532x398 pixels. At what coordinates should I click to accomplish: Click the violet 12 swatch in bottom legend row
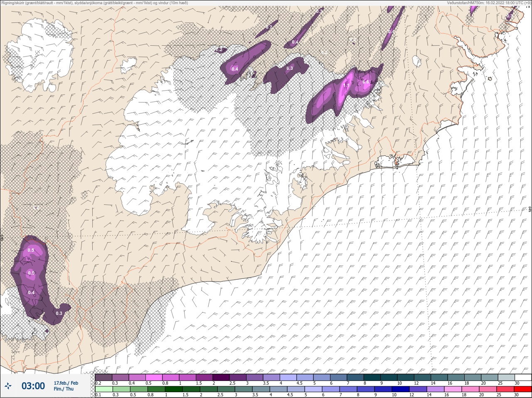click(x=418, y=390)
